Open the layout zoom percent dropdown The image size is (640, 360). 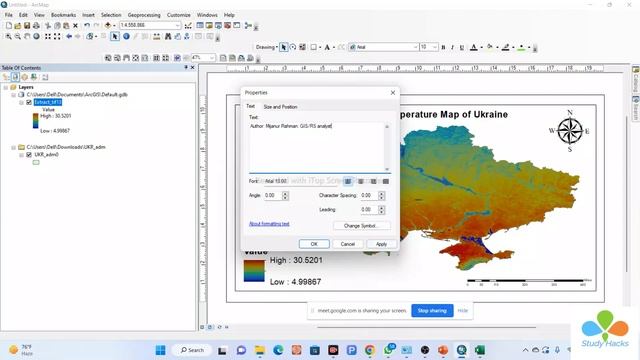pos(212,58)
